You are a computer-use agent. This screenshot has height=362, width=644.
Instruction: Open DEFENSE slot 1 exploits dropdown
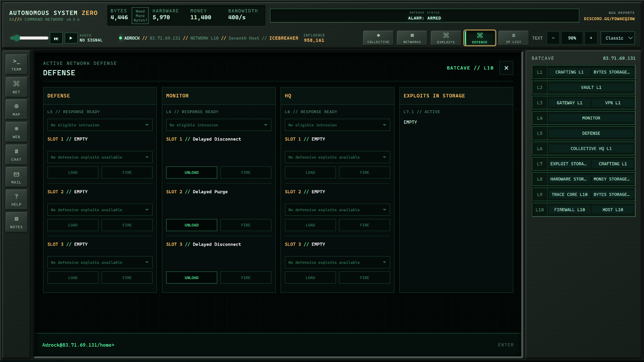(x=100, y=157)
